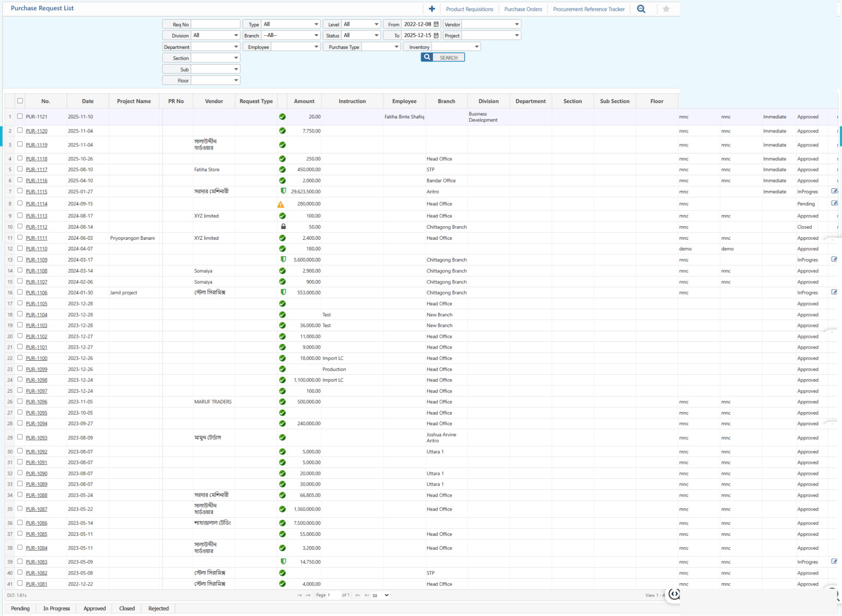The height and width of the screenshot is (616, 842).
Task: Click the calendar icon beside the From date
Action: (x=436, y=24)
